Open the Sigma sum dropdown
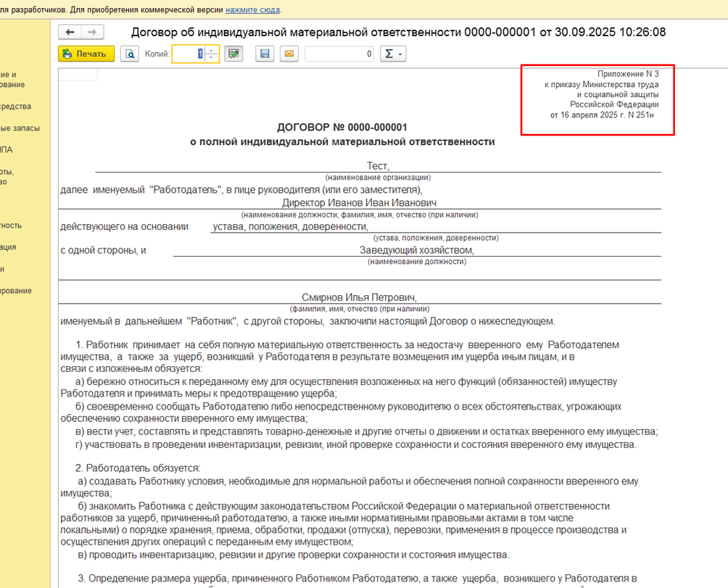This screenshot has width=728, height=588. pyautogui.click(x=393, y=54)
